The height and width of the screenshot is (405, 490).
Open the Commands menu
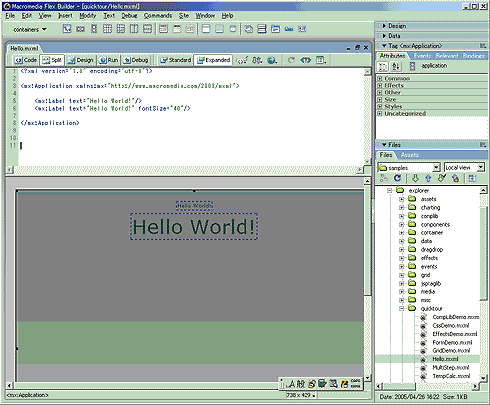158,16
